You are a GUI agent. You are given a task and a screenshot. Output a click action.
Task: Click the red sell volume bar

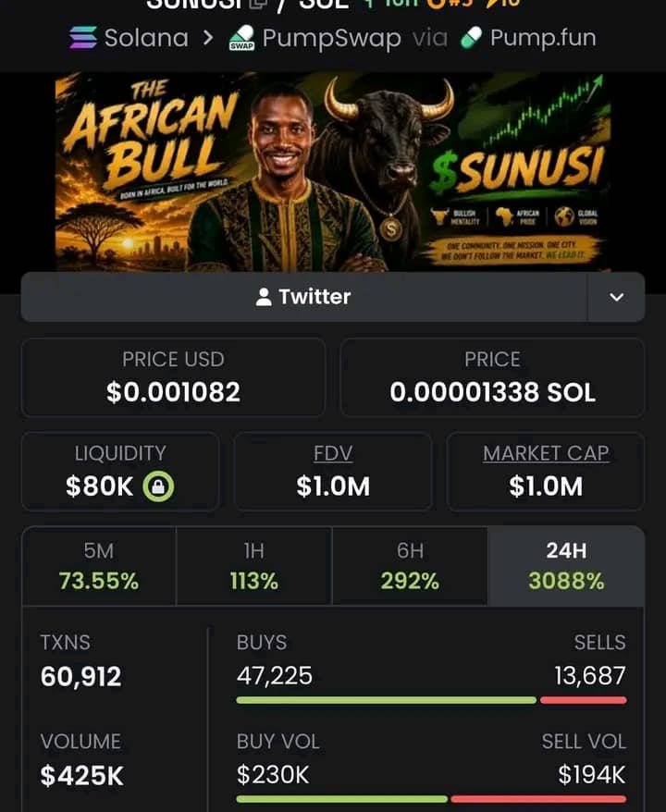coord(538,799)
